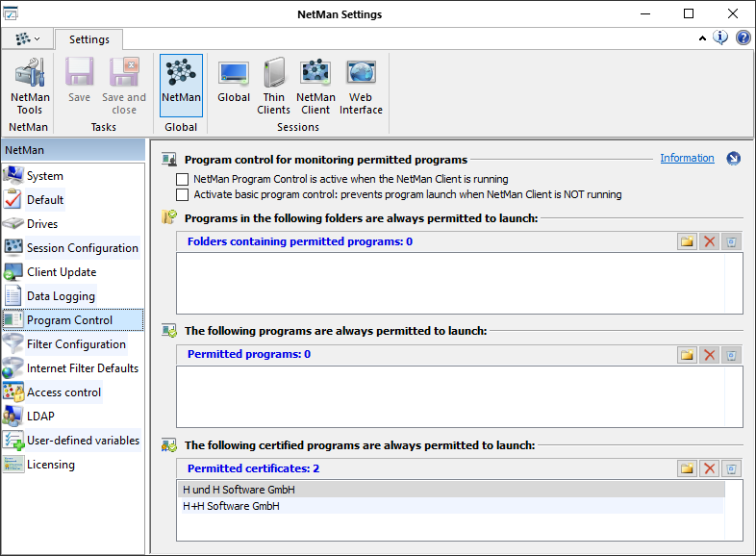
Task: Open Filter Configuration in the sidebar
Action: tap(76, 344)
